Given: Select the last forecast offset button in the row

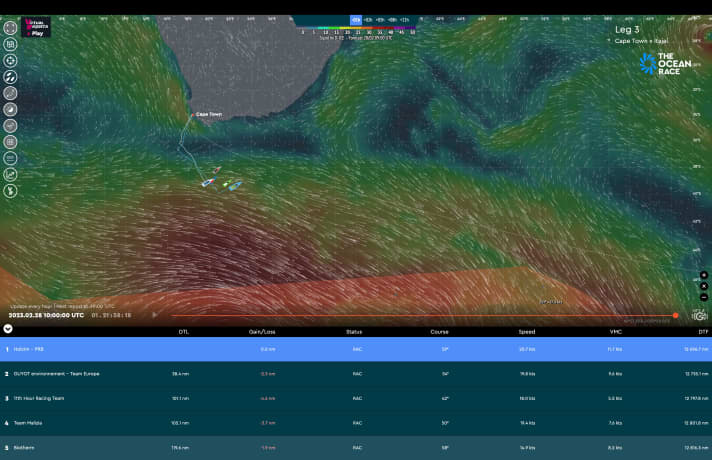Looking at the screenshot, I should coord(405,20).
